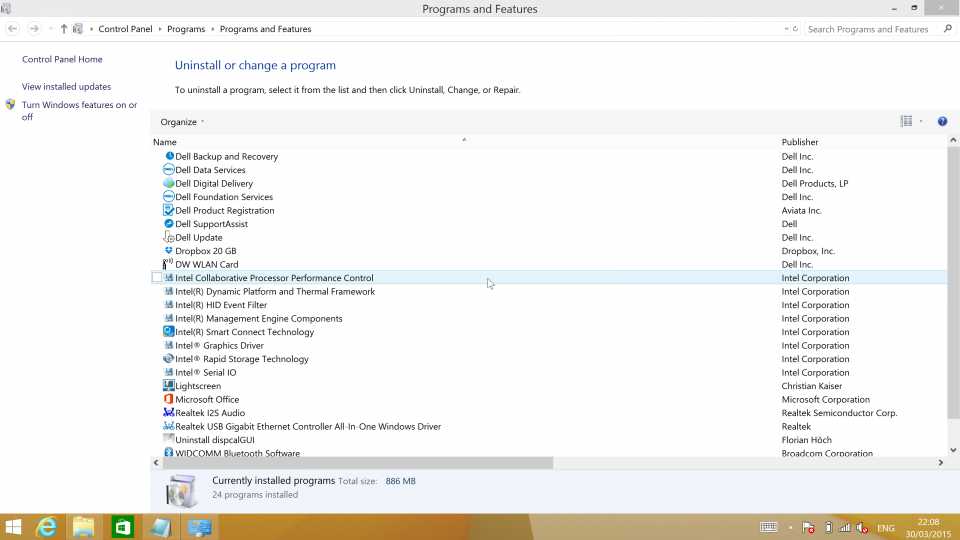
Task: Refresh the Programs and Features view
Action: (795, 29)
